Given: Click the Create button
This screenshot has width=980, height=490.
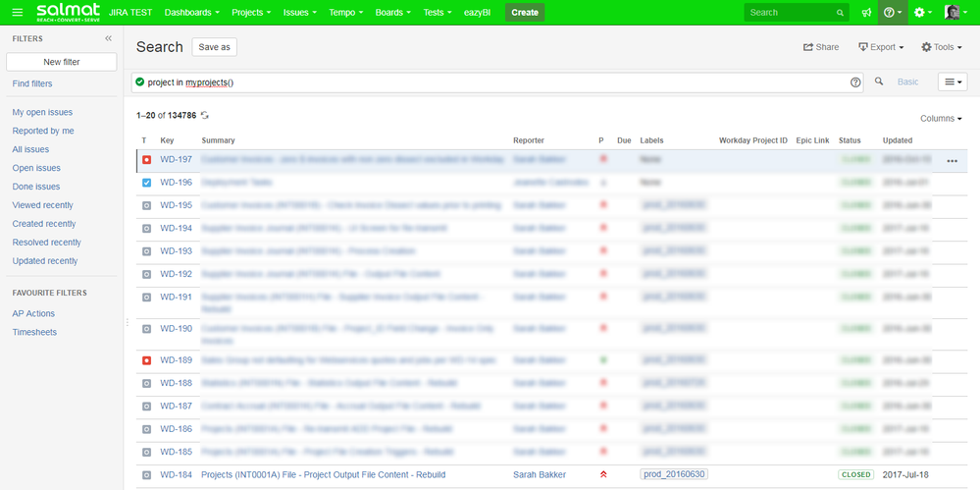Looking at the screenshot, I should (x=525, y=13).
